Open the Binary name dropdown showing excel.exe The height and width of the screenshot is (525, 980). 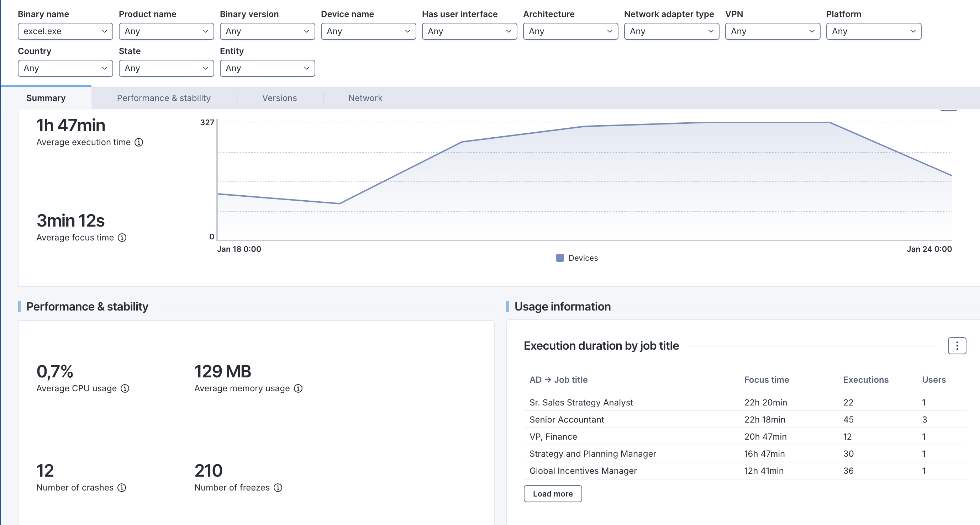(x=65, y=31)
